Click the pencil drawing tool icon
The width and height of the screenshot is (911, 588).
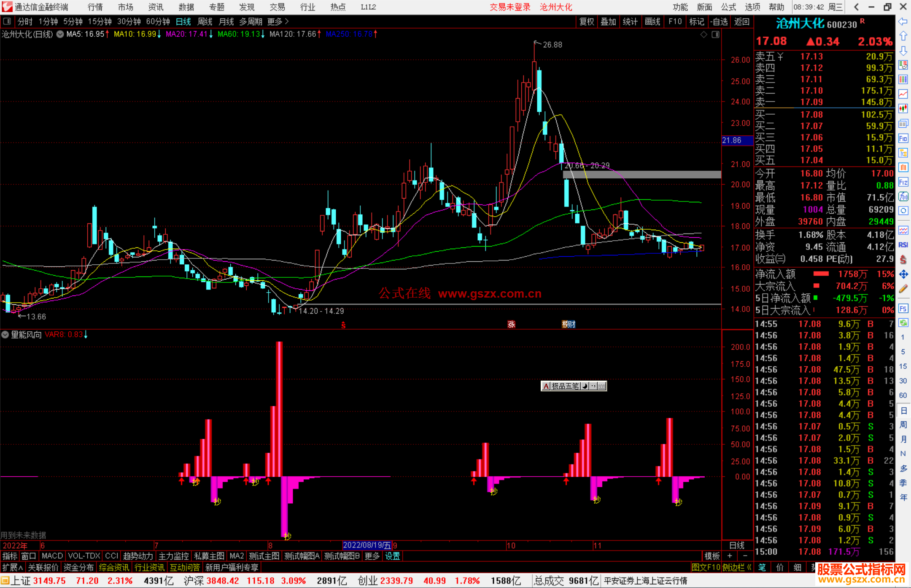click(903, 289)
